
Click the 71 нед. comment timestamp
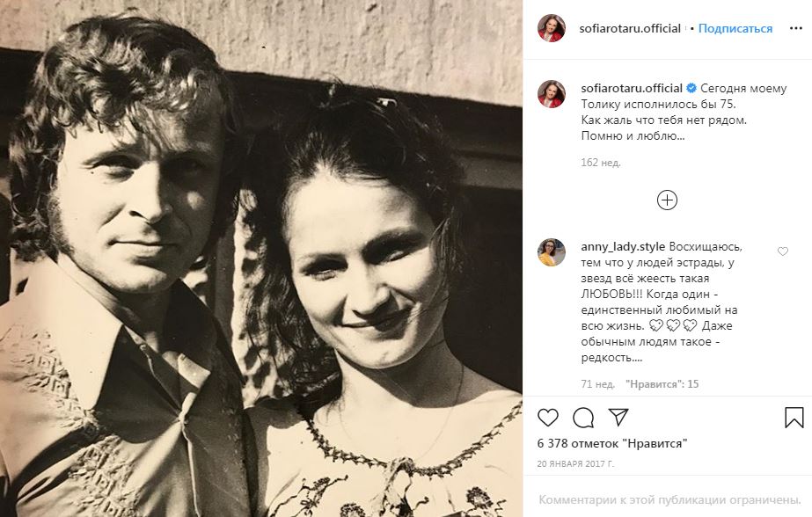point(597,384)
